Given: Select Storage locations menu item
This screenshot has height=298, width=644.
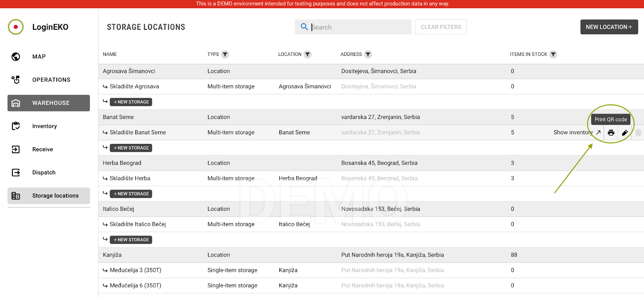Looking at the screenshot, I should point(55,196).
